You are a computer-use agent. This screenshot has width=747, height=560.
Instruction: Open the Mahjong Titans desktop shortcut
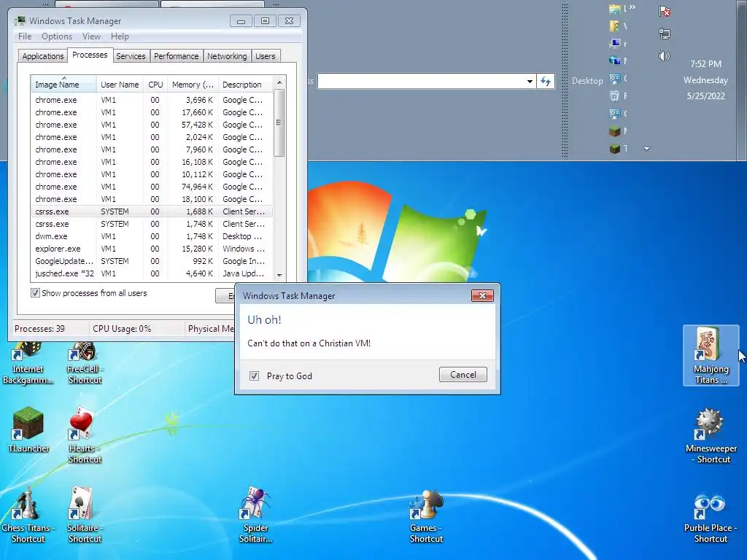(x=711, y=356)
